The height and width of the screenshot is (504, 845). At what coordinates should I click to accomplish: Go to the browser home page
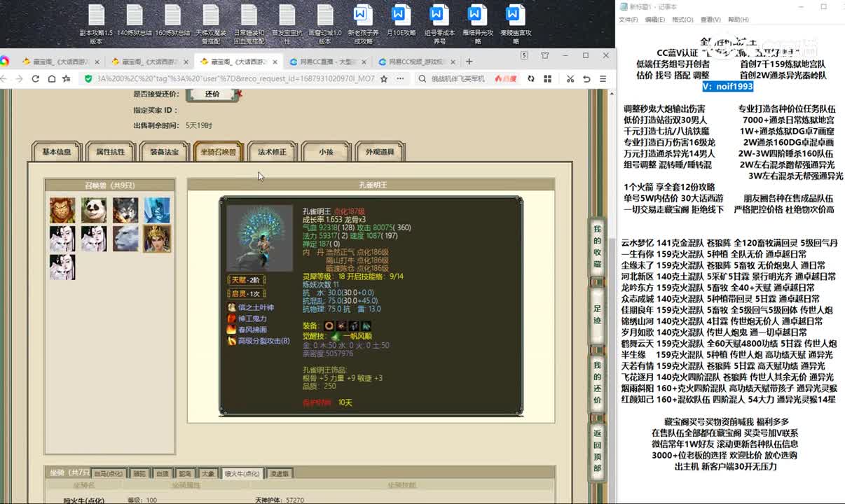52,79
